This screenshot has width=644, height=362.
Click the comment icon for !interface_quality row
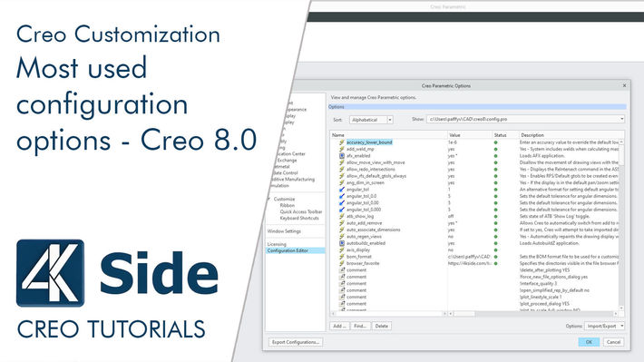[x=341, y=283]
